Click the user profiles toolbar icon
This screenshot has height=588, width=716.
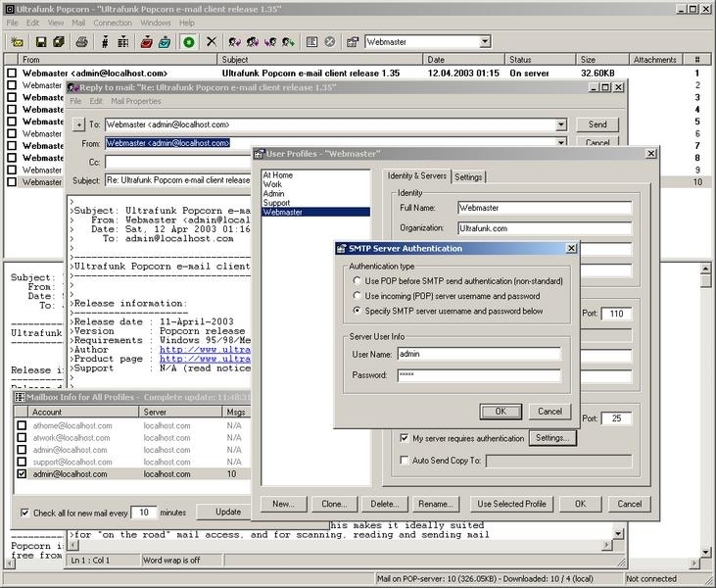[353, 42]
